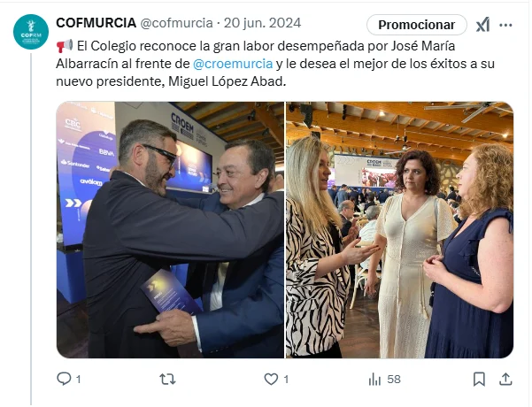Open the @croemurcia mention link
Viewport: 532px width, 407px height.
pyautogui.click(x=233, y=64)
